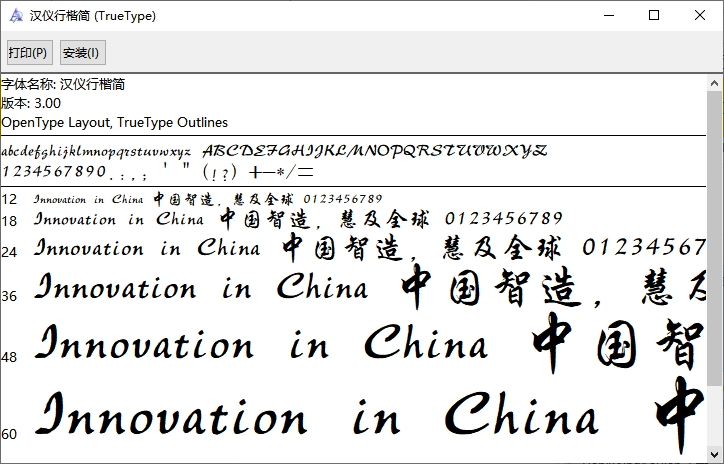Click the 12-point 中国智造 Chinese sample
Screen dimensions: 724x464
click(x=184, y=199)
